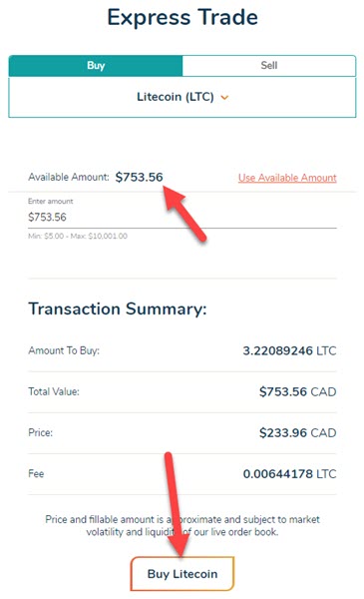The height and width of the screenshot is (599, 364).
Task: Click the red arrow pointing at Available Amount
Action: 185,213
